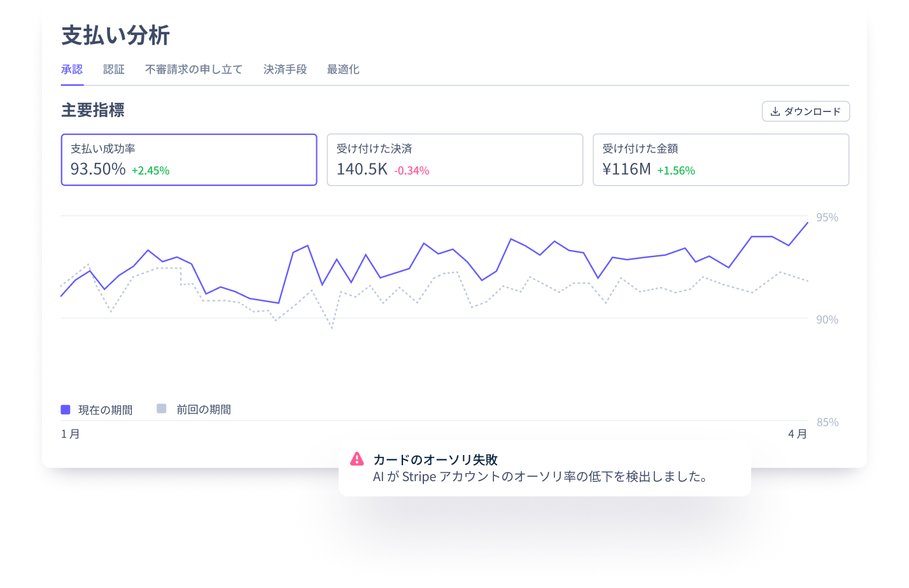This screenshot has width=909, height=588.
Task: Go to the 最適化 tab
Action: point(343,69)
